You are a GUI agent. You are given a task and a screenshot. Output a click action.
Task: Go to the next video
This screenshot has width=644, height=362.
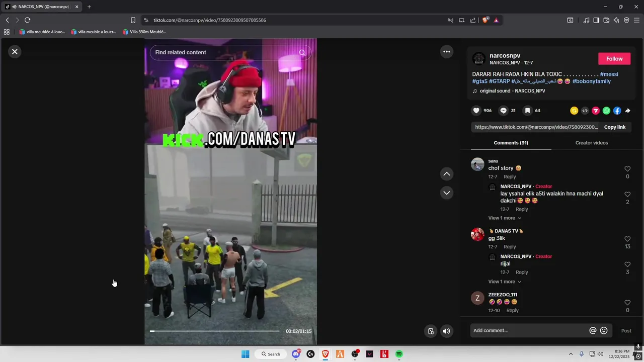(x=446, y=193)
